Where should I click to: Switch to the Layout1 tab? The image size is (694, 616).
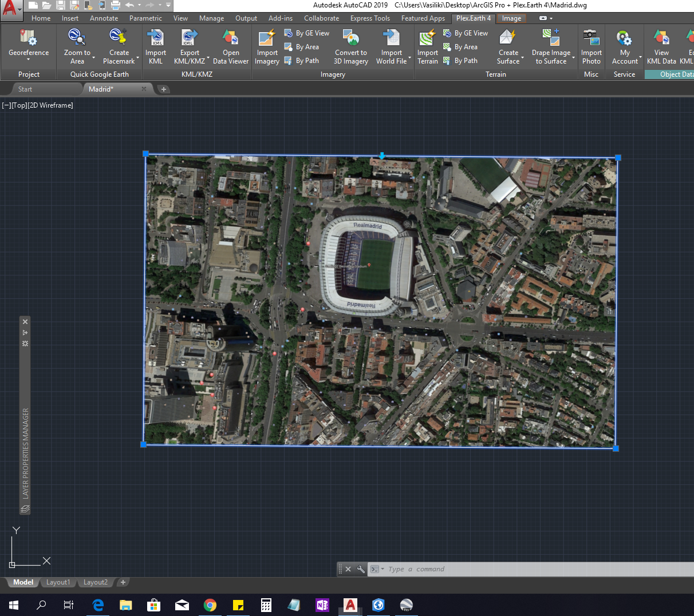58,582
